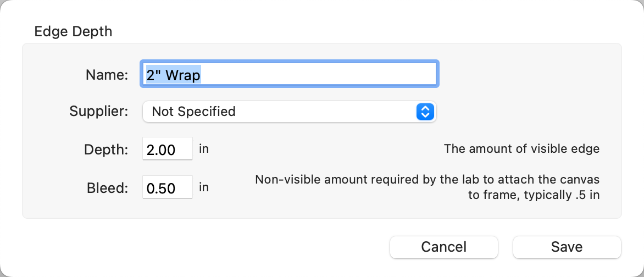Click the "Name:" label
644x277 pixels.
(x=107, y=74)
